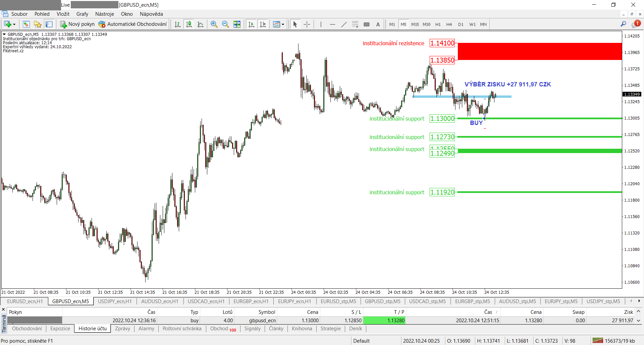The image size is (644, 345).
Task: Switch chart to bar chart
Action: (x=178, y=24)
